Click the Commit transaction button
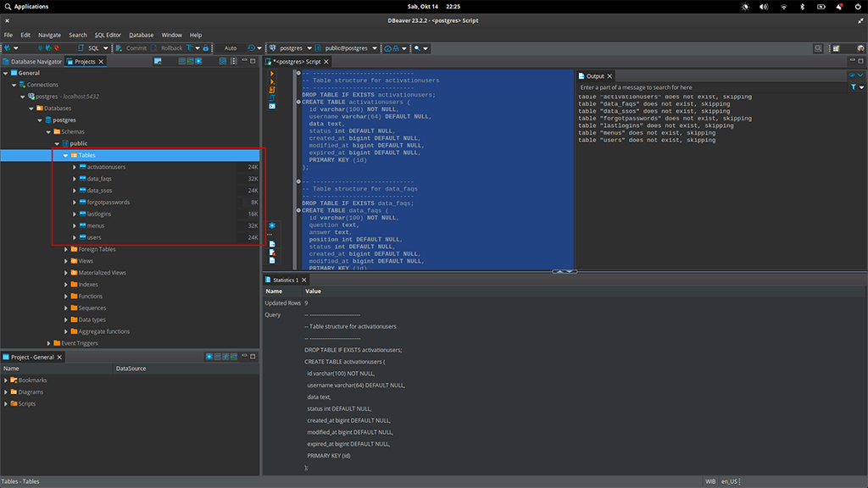This screenshot has height=488, width=868. 131,48
